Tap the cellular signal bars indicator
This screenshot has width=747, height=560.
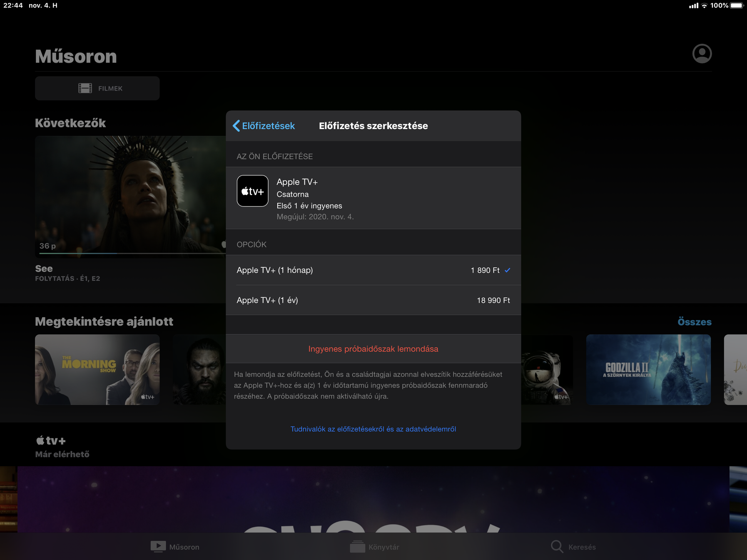tap(694, 5)
